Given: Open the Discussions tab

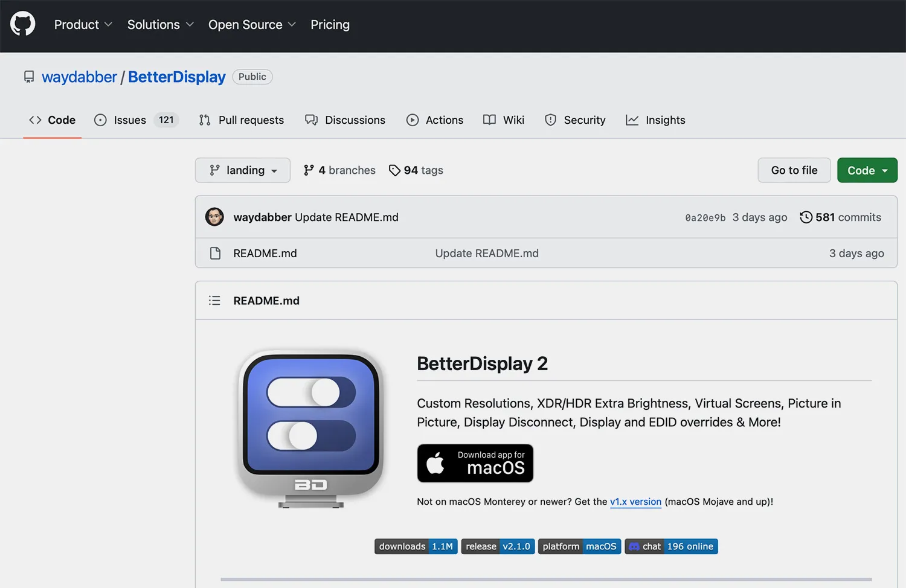Looking at the screenshot, I should (345, 120).
